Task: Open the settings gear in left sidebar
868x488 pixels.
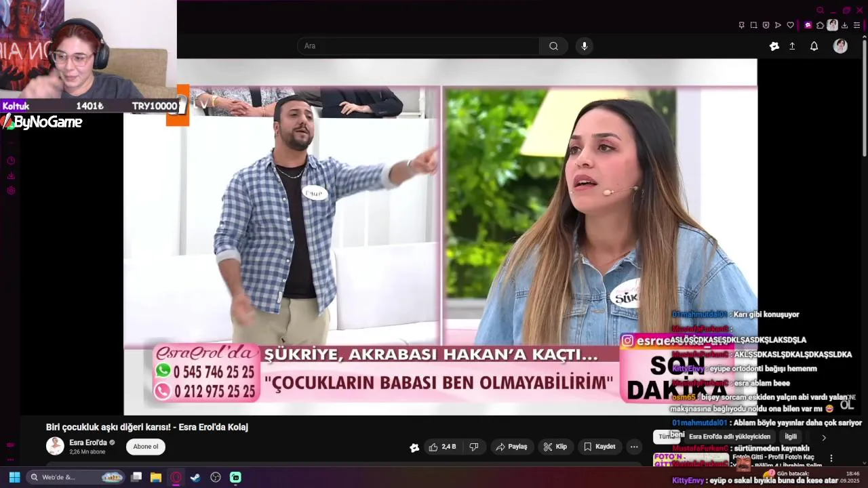Action: pyautogui.click(x=11, y=190)
